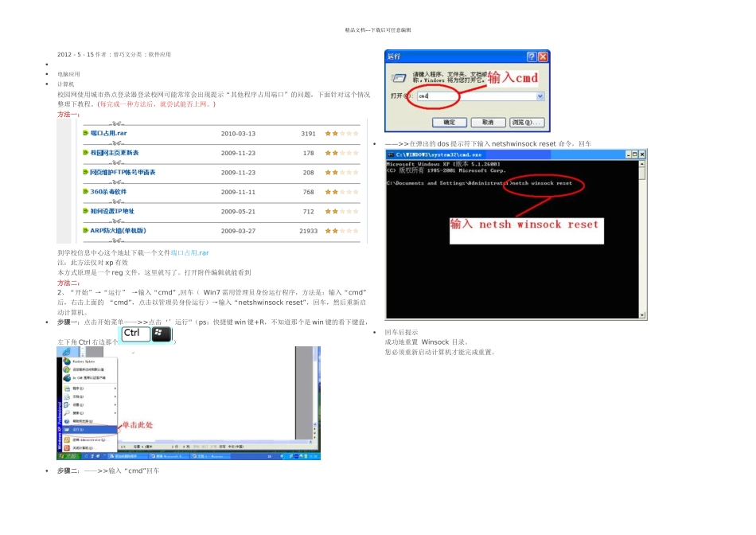Click the green 开始 Start button on XP taskbar
Screen dimensions: 756x535
68,456
